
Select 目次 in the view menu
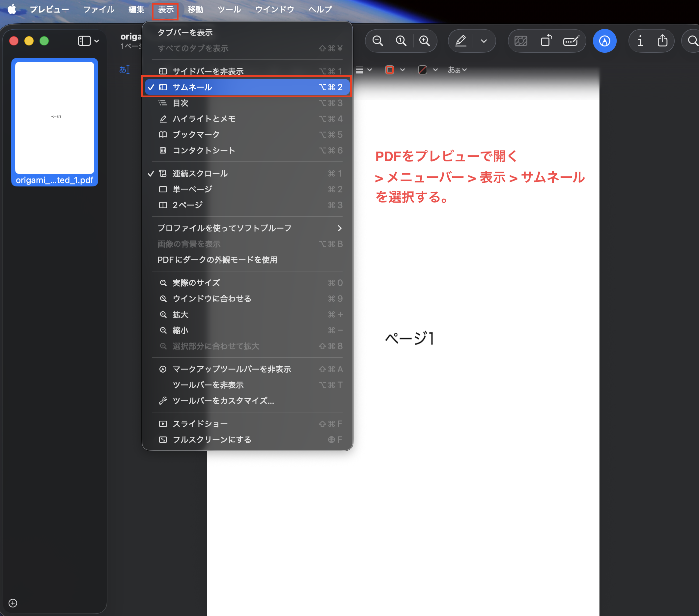click(247, 103)
